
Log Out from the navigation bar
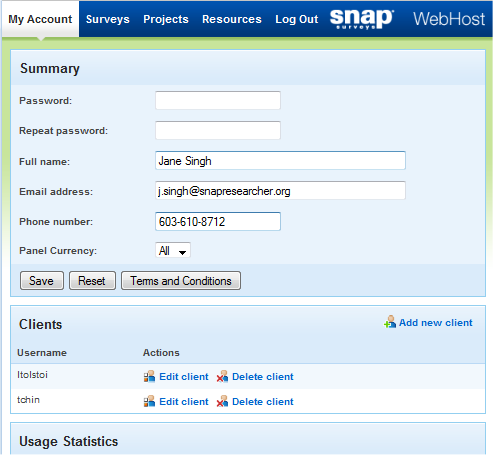[x=297, y=19]
